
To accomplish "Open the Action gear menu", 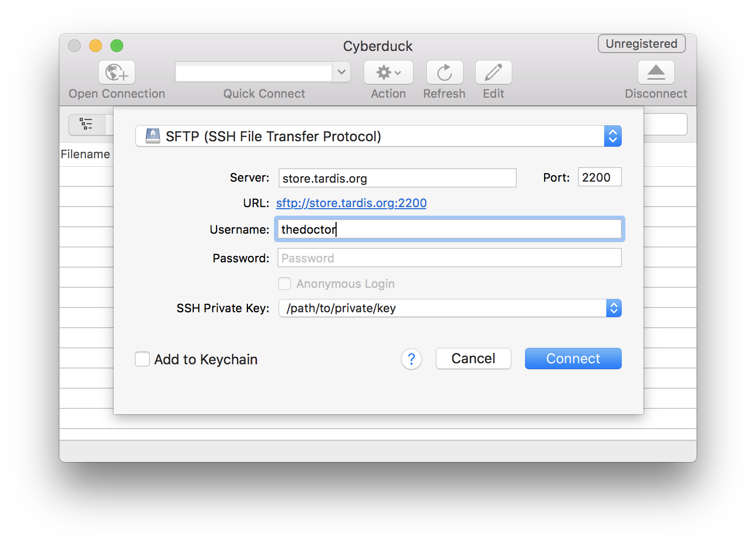I will 389,72.
